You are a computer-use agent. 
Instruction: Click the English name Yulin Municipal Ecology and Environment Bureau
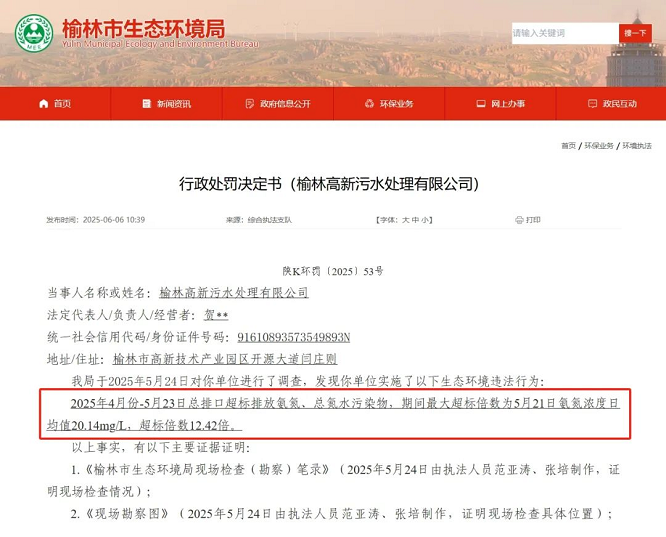(160, 44)
